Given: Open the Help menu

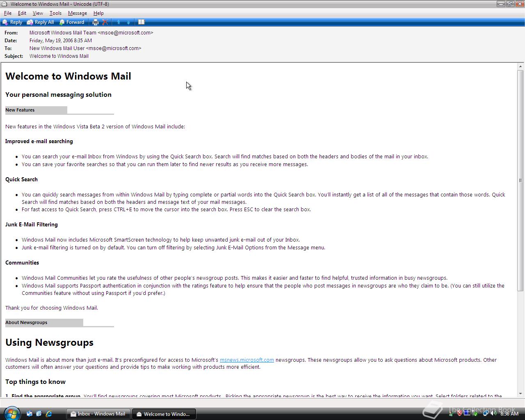Looking at the screenshot, I should point(98,13).
